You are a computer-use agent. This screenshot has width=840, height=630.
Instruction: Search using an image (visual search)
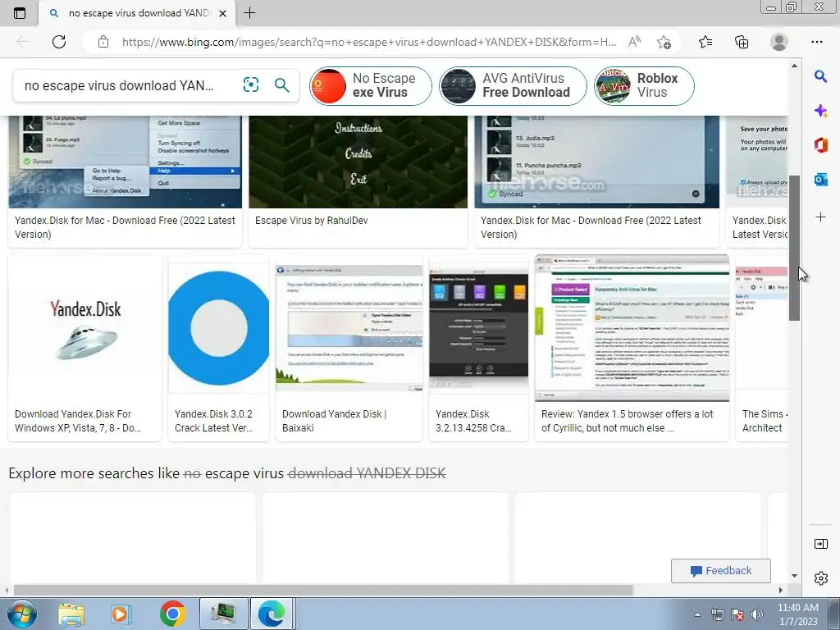tap(251, 84)
